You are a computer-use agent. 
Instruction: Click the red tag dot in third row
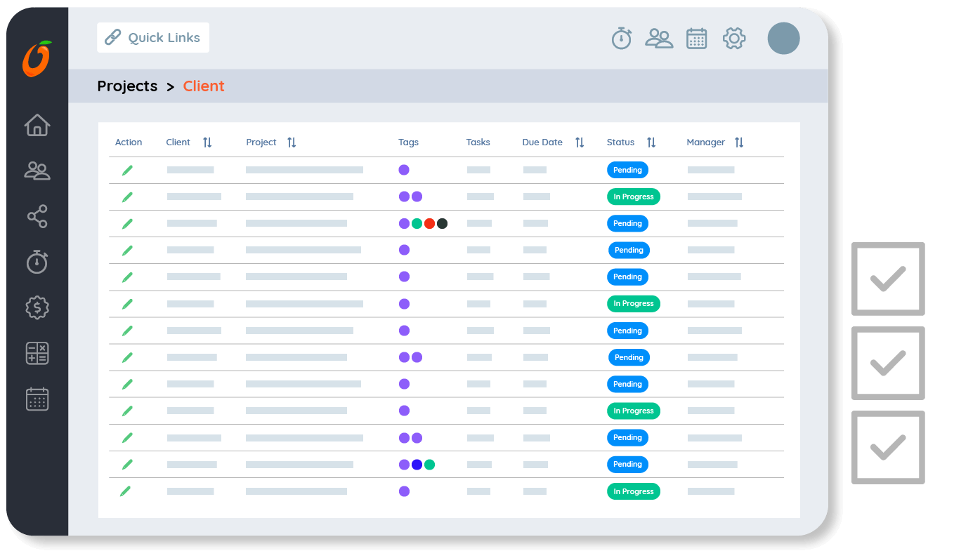click(x=429, y=224)
